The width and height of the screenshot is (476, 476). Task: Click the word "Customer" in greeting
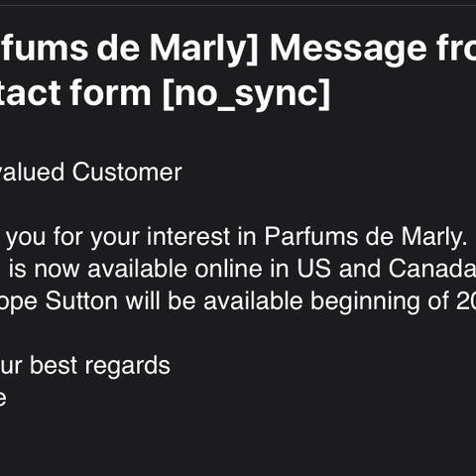pos(127,172)
